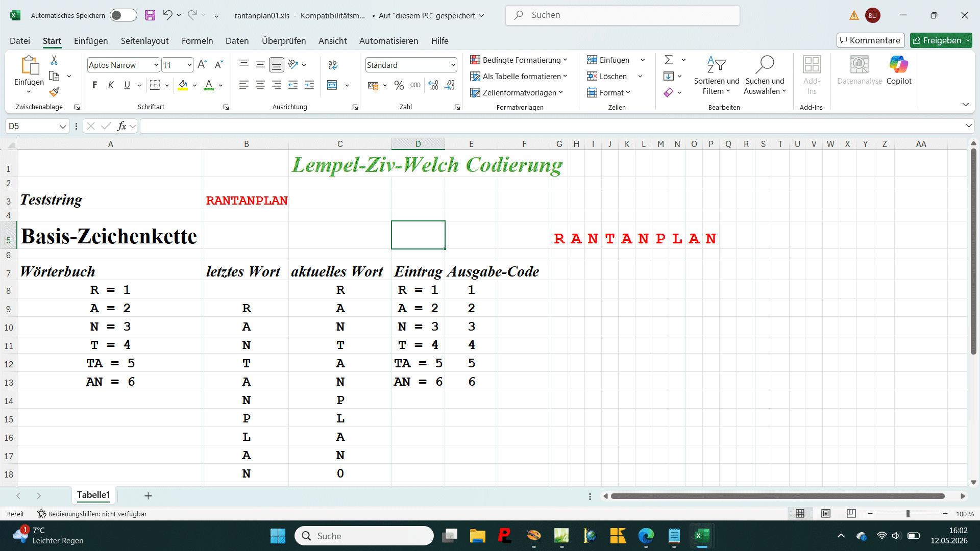The width and height of the screenshot is (980, 551).
Task: Click the Name Box showing D5
Action: [x=37, y=126]
